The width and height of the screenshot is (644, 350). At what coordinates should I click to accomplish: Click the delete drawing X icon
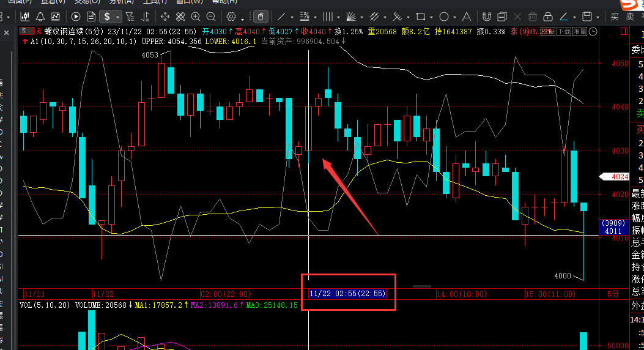coord(517,17)
